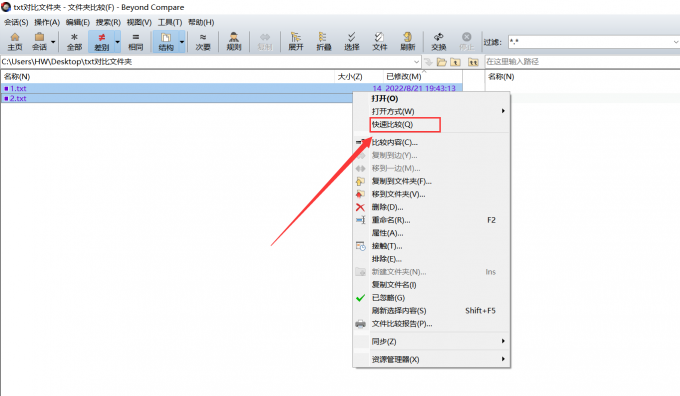
Task: Show all files with 全部 button
Action: pos(74,42)
